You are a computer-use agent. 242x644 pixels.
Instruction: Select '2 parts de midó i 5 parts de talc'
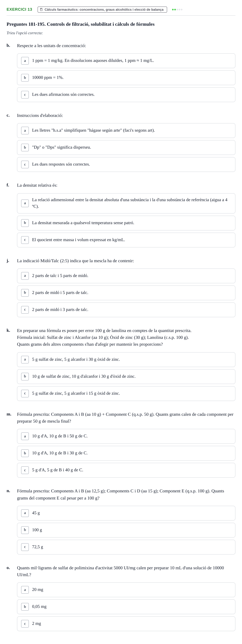(126, 293)
